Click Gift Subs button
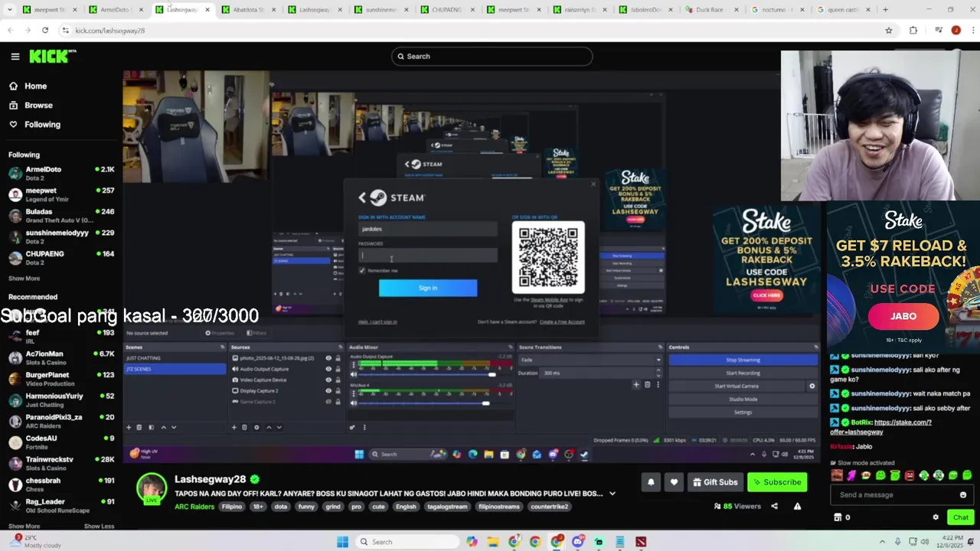Screen dimensions: 980x551 [x=715, y=482]
